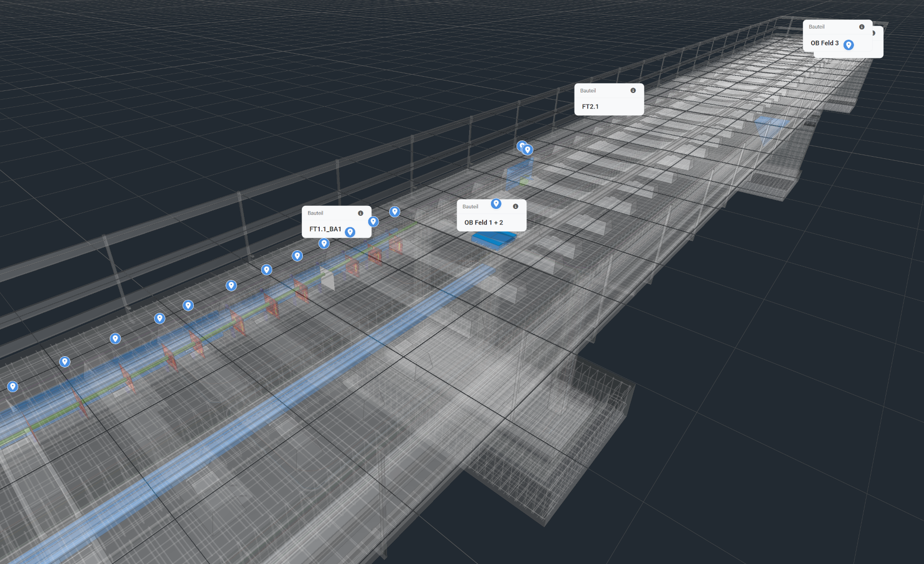Select the leftmost location pin in the row
Viewport: 924px width, 564px height.
coord(13,386)
